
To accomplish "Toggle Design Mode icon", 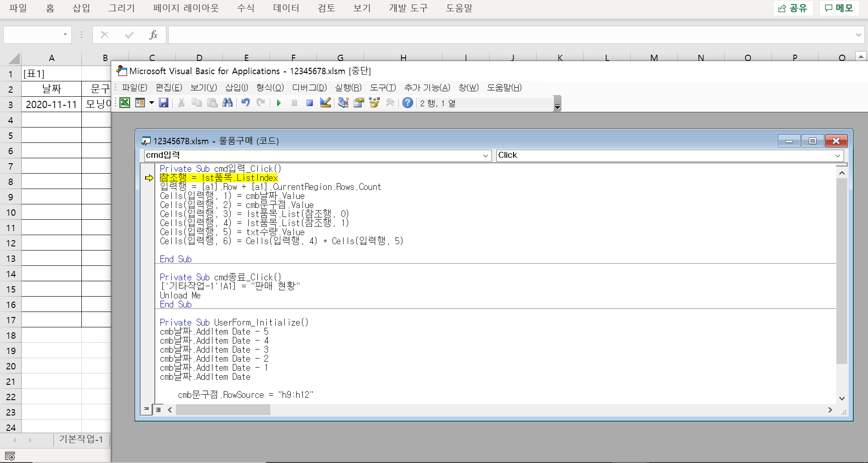I will (325, 103).
